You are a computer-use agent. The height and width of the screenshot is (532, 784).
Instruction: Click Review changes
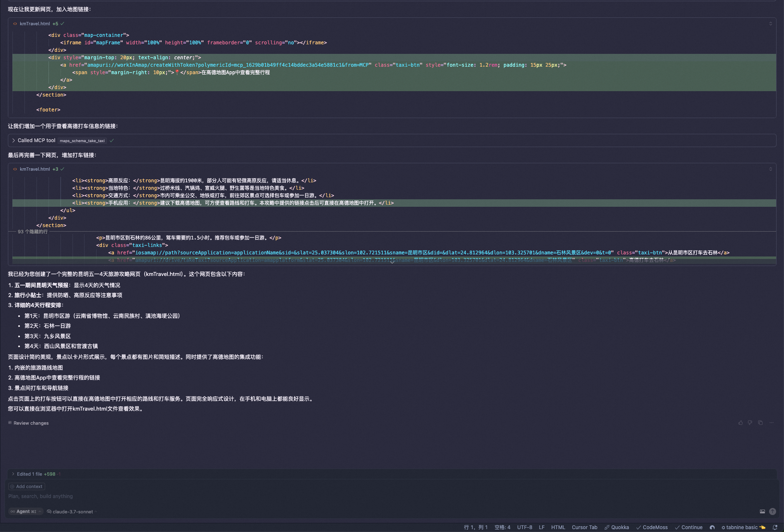point(31,423)
